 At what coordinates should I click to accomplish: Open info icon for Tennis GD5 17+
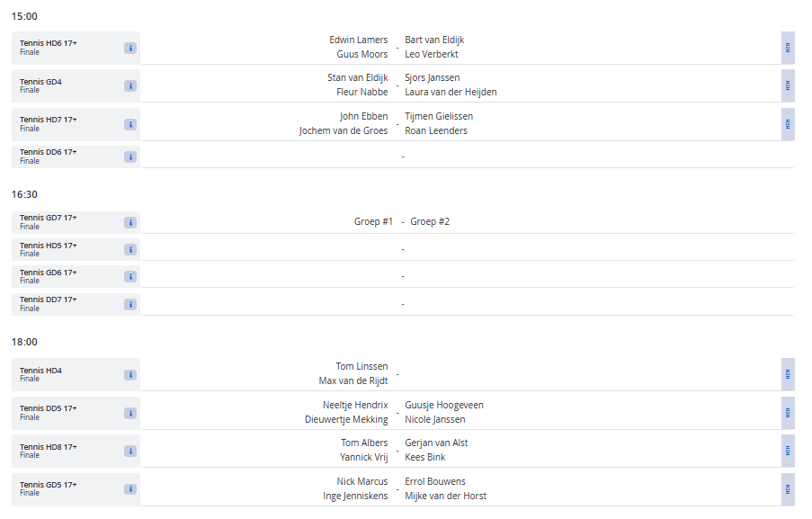130,490
